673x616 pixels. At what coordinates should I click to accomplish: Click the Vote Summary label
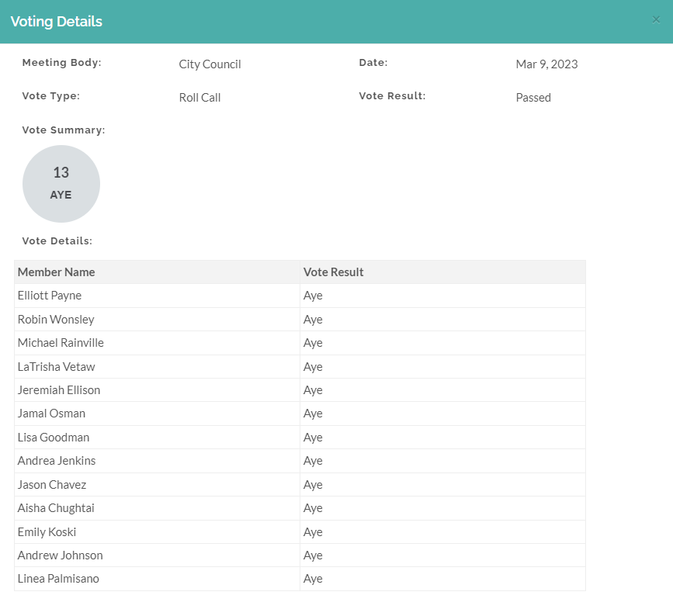pyautogui.click(x=64, y=130)
